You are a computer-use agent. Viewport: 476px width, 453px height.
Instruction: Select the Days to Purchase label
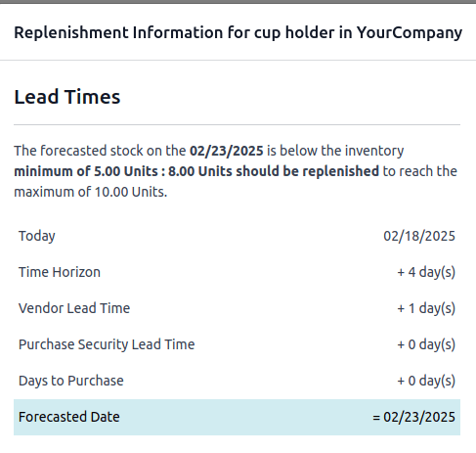pyautogui.click(x=71, y=381)
